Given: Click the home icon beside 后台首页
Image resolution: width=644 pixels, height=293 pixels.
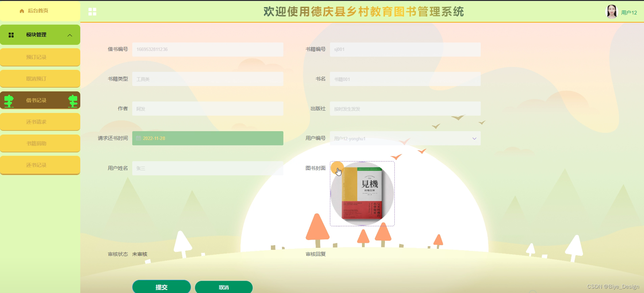Looking at the screenshot, I should tap(22, 11).
